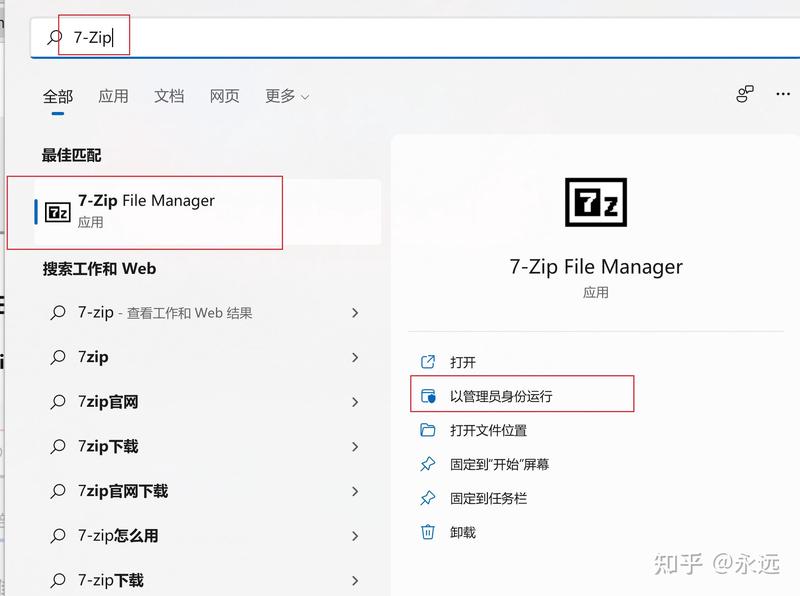The height and width of the screenshot is (596, 800).
Task: Select the 7zip官网下载 suggestion
Action: pos(204,491)
